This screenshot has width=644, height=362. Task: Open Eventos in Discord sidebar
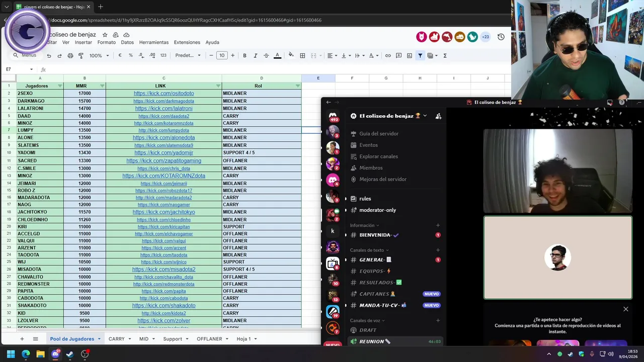[368, 145]
